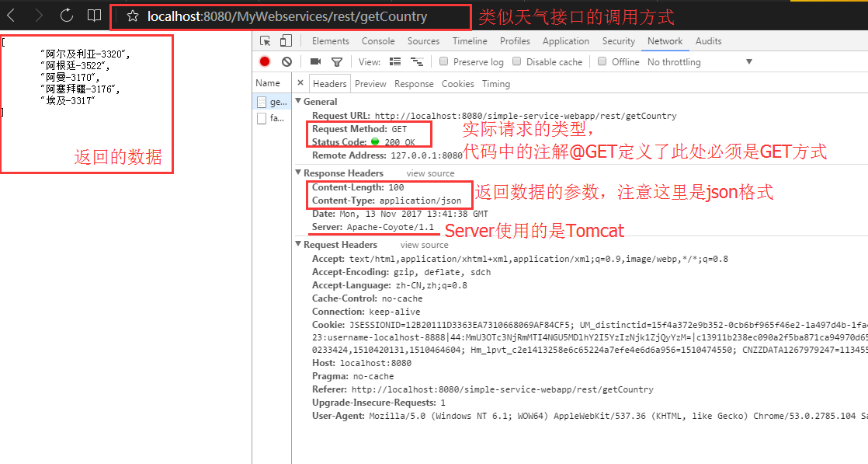Open the Profiles panel tab

tap(515, 41)
